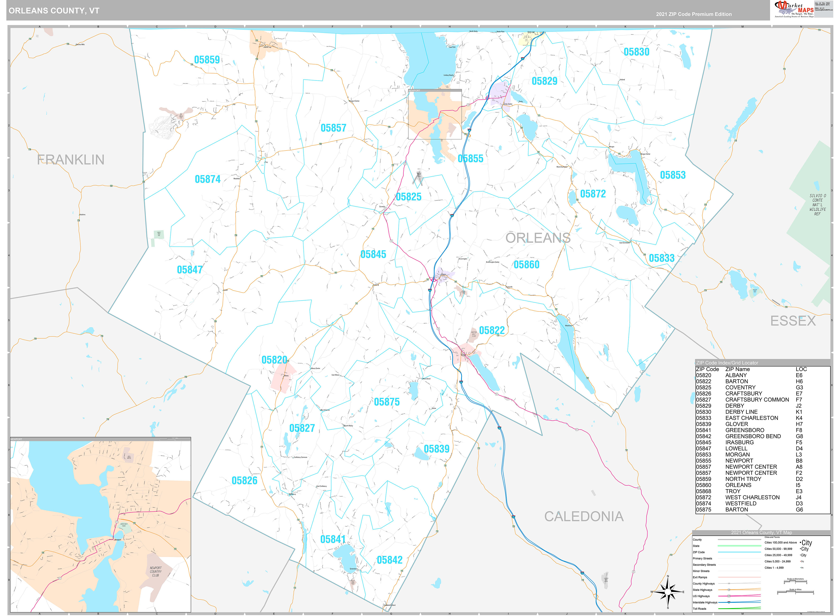
Task: Select the 05845 ZIP label on the map
Action: [x=373, y=254]
